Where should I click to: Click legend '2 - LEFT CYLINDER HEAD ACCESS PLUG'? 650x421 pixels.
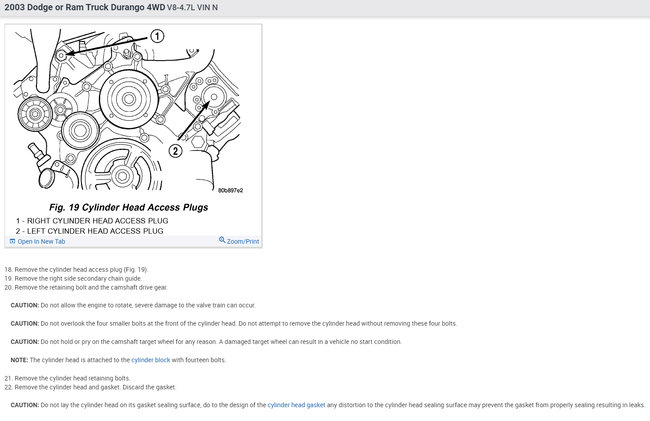click(x=90, y=231)
